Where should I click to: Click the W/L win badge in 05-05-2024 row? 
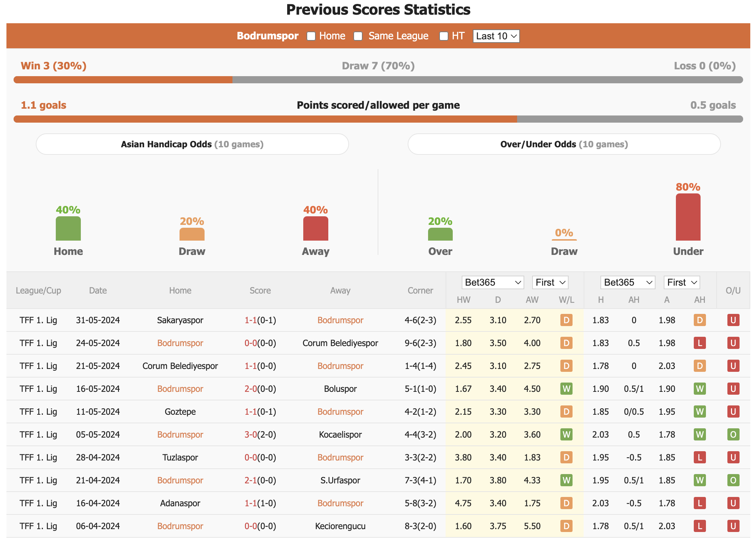566,434
